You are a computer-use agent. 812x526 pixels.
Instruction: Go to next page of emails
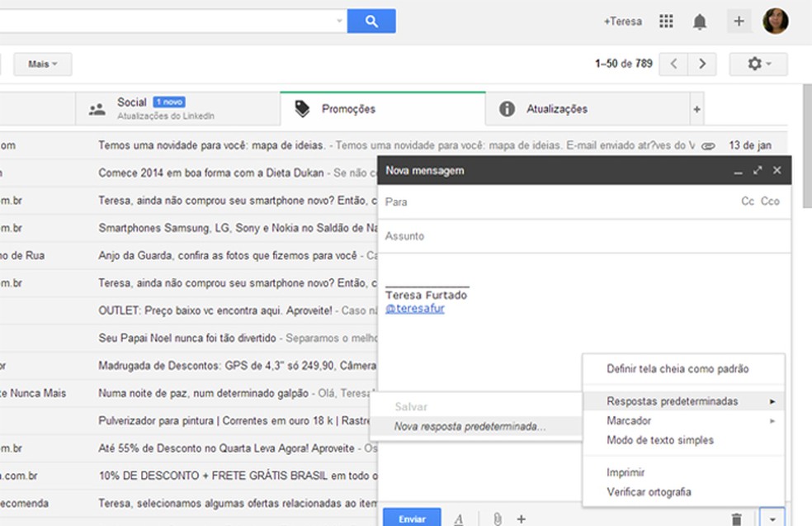point(702,64)
